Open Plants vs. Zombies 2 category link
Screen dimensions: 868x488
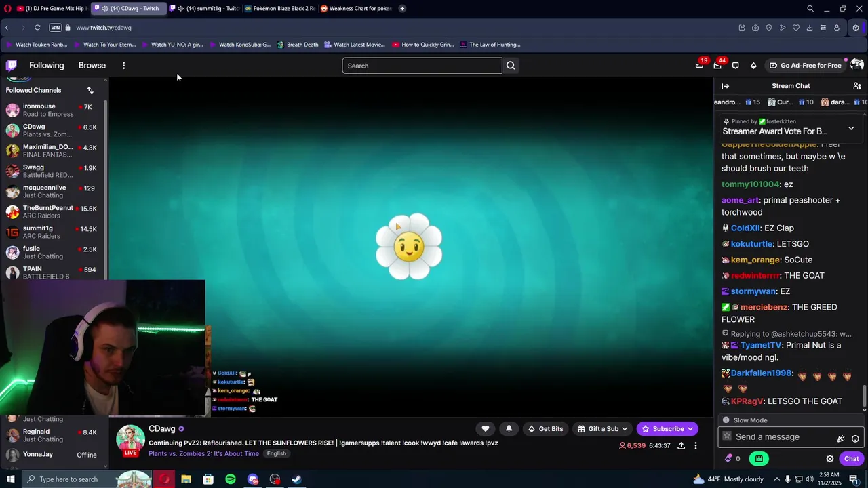tap(203, 453)
